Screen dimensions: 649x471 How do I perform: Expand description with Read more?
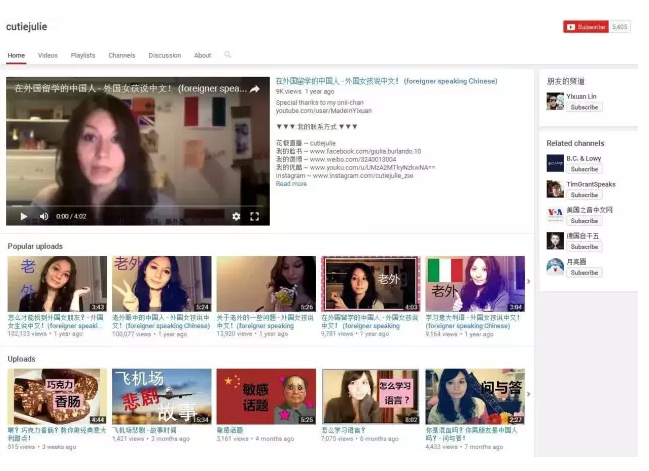pos(291,184)
